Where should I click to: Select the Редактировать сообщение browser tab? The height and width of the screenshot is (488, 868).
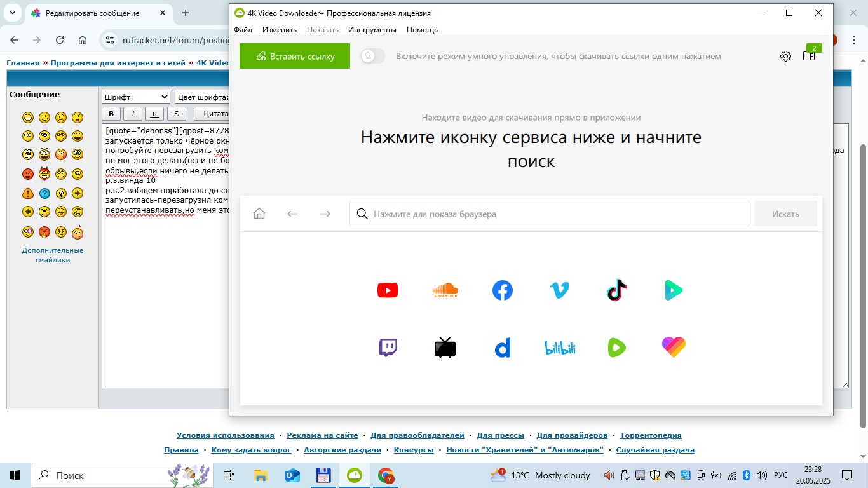pos(98,13)
